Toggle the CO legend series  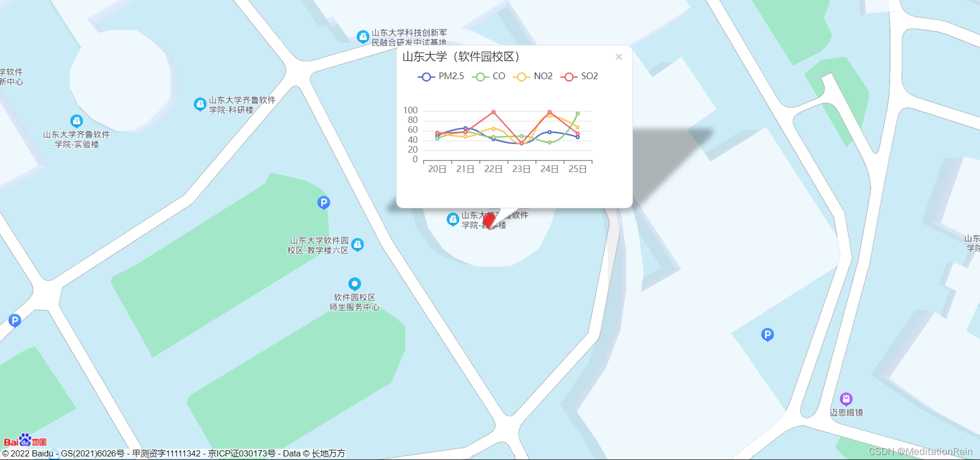[x=488, y=77]
